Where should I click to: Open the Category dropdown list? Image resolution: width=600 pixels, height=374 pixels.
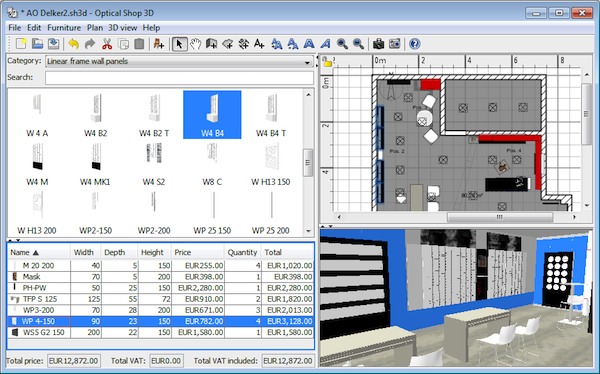click(179, 61)
